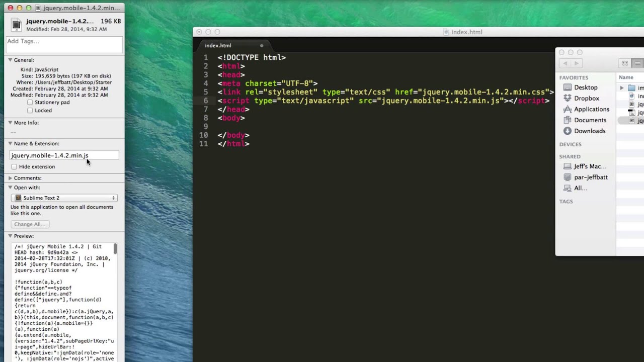Click the closing body tag on line 10
The height and width of the screenshot is (362, 644).
click(x=233, y=135)
